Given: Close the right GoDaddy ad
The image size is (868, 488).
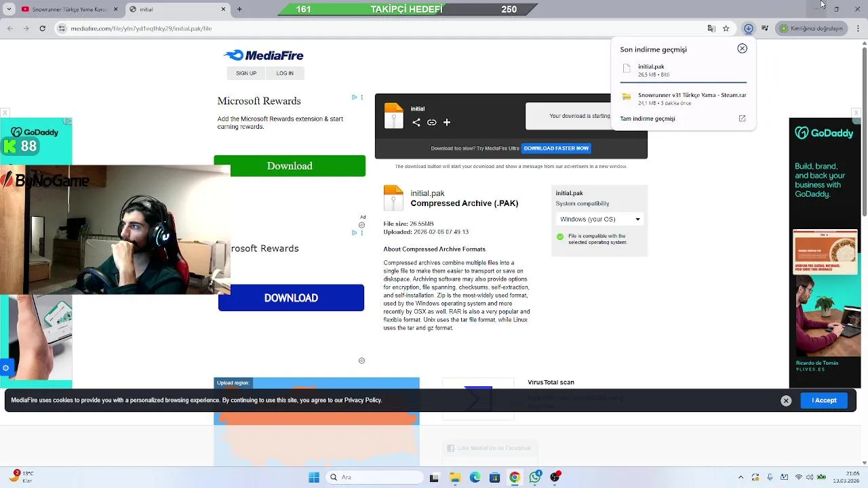Looking at the screenshot, I should [856, 113].
